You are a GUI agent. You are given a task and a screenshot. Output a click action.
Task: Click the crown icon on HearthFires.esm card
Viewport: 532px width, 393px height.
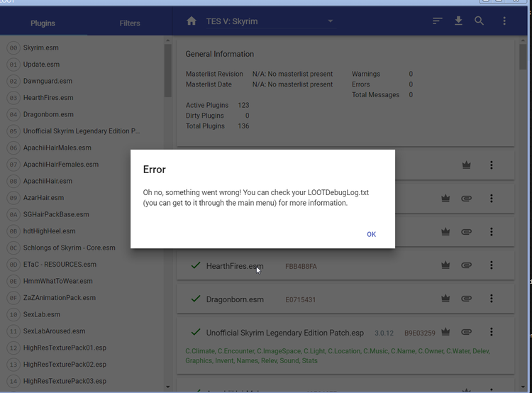tap(445, 265)
